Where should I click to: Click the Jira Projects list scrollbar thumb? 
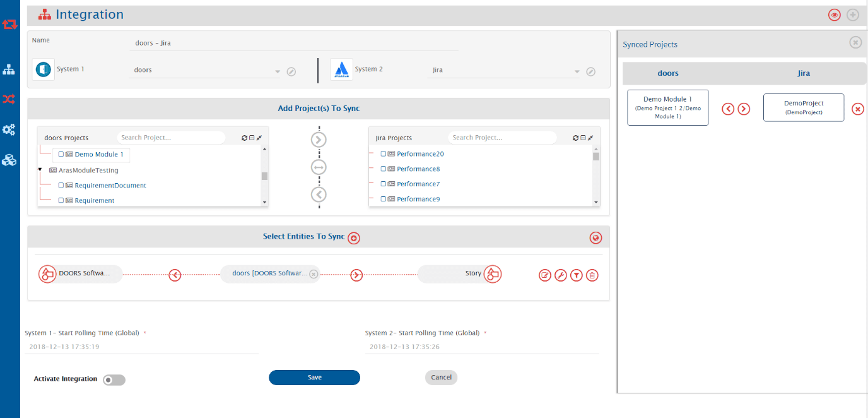coord(595,157)
